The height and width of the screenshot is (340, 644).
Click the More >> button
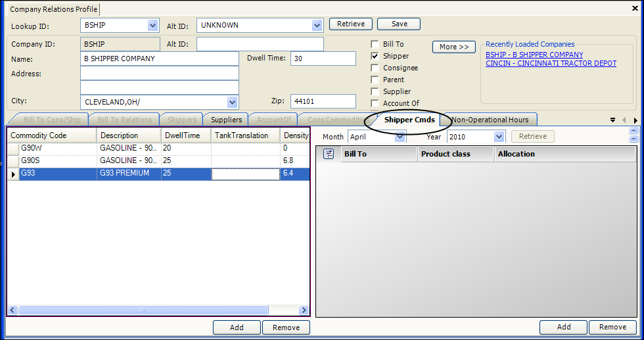[x=454, y=47]
